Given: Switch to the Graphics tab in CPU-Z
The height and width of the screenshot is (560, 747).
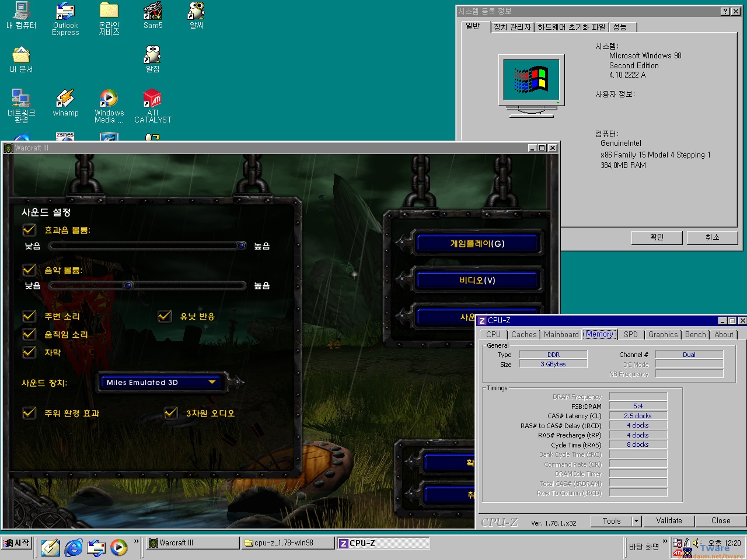Looking at the screenshot, I should coord(663,335).
